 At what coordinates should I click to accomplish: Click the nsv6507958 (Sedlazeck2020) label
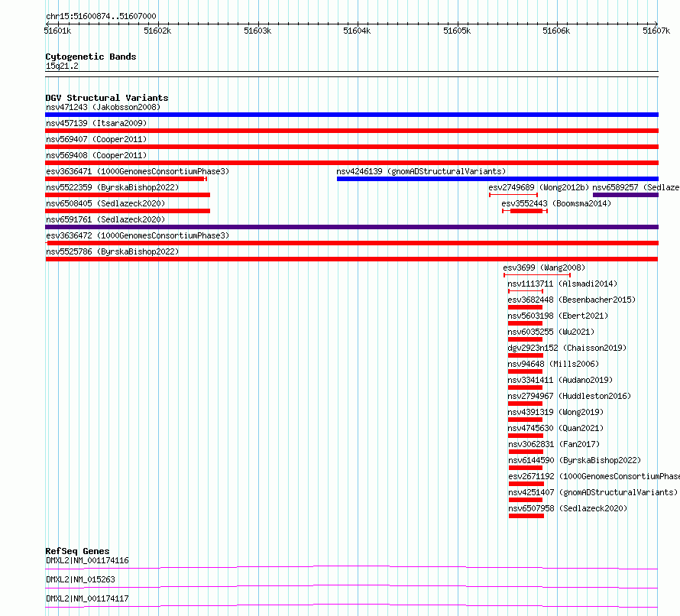[x=568, y=508]
